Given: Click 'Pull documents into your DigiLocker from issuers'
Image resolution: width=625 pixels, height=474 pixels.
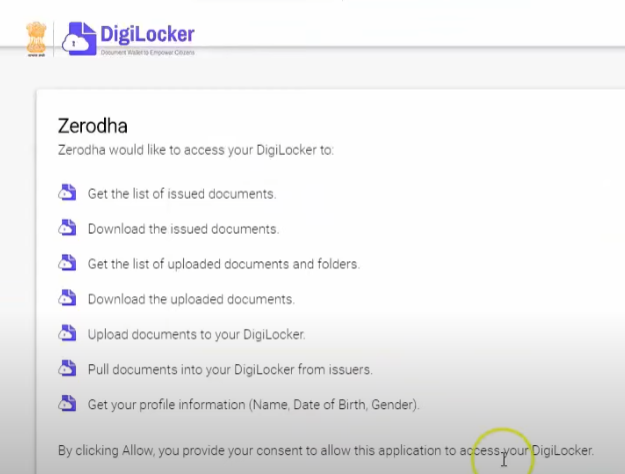Looking at the screenshot, I should [x=230, y=369].
